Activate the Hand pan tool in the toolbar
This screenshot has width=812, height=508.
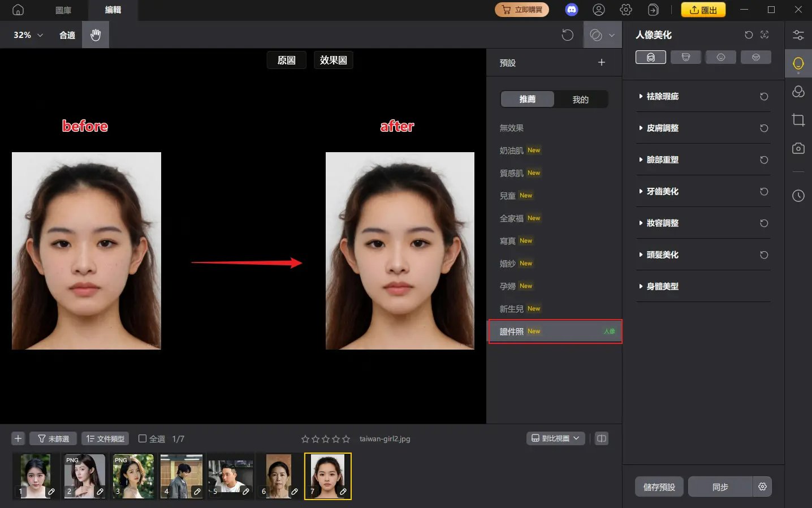coord(96,35)
